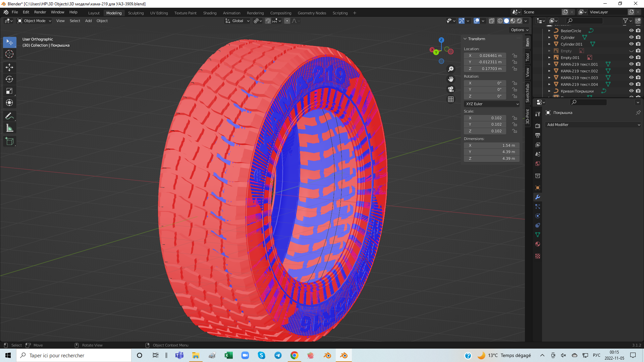
Task: Open XYZ Euler rotation mode dropdown
Action: point(492,104)
